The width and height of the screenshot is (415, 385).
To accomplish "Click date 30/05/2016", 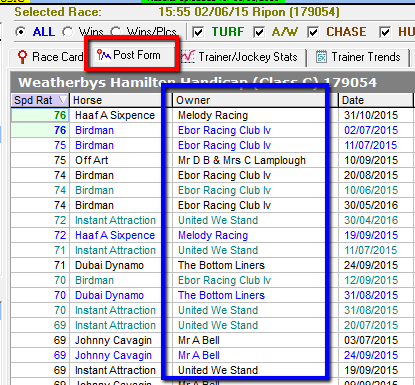I will [371, 205].
